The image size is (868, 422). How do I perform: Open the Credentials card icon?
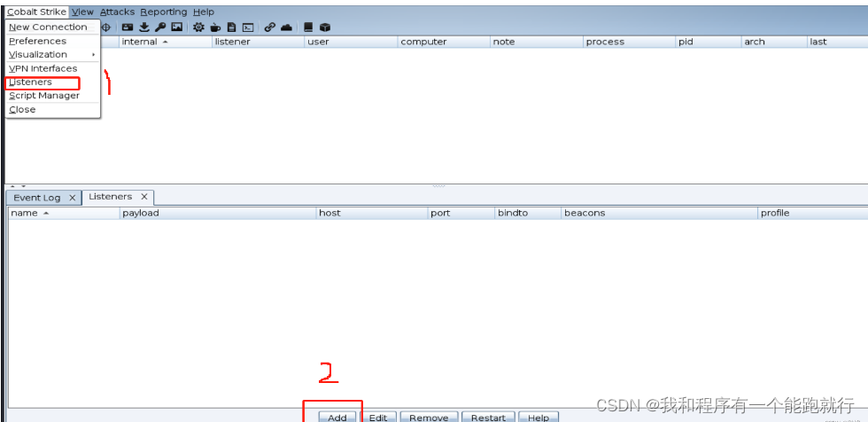pyautogui.click(x=128, y=27)
